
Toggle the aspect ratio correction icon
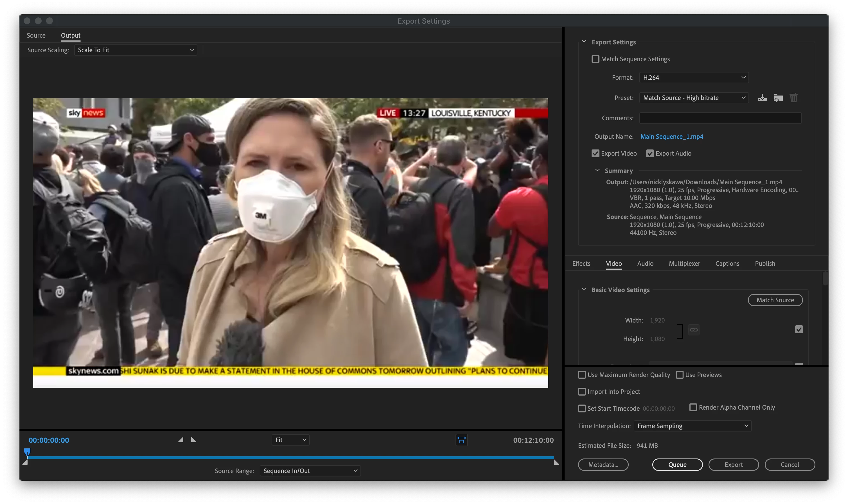coord(461,440)
